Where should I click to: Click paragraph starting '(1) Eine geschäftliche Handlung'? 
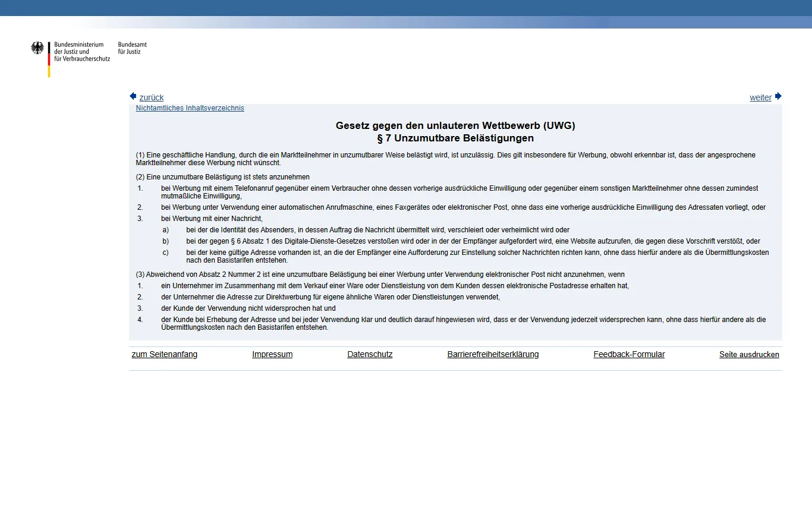point(446,159)
